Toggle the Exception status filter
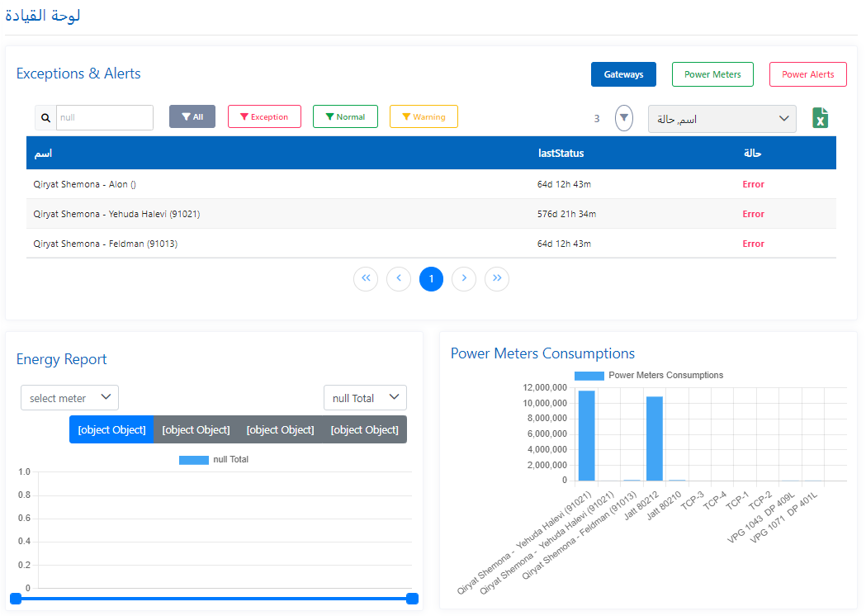Viewport: 866px width, 616px height. (x=264, y=116)
